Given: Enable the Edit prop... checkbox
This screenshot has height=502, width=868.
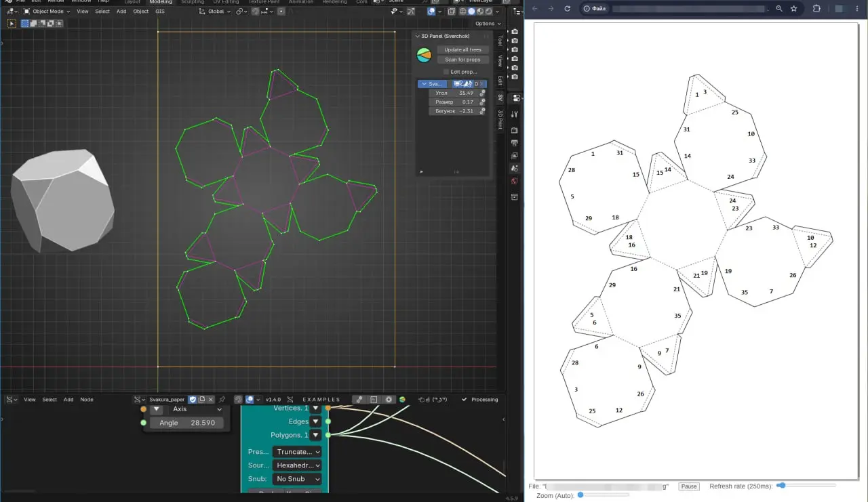Looking at the screenshot, I should click(446, 72).
